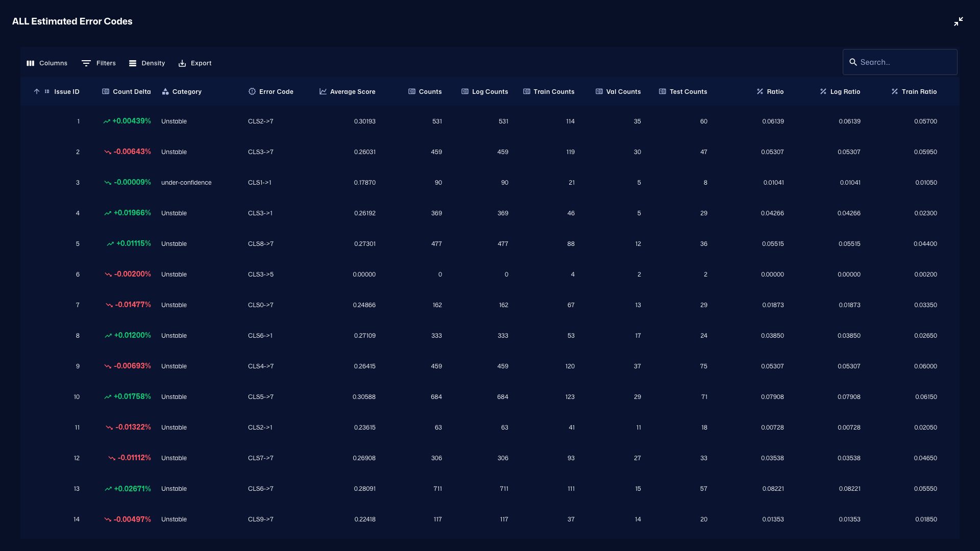Image resolution: width=980 pixels, height=551 pixels.
Task: Open the Filters panel
Action: point(99,63)
